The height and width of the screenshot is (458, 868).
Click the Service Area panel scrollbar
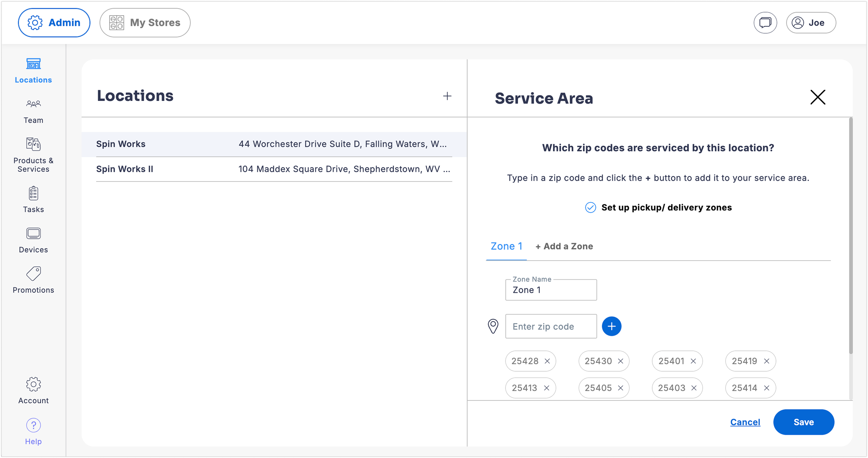tap(851, 236)
